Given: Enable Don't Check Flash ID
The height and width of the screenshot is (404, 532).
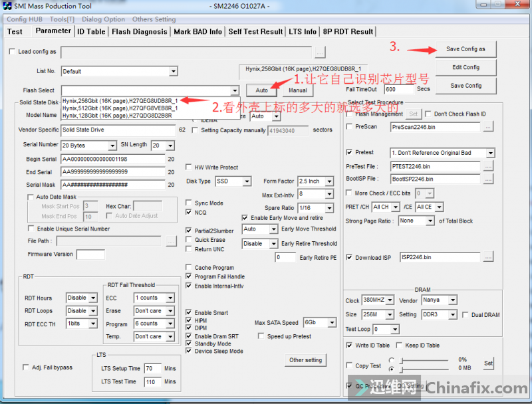Looking at the screenshot, I should click(428, 114).
